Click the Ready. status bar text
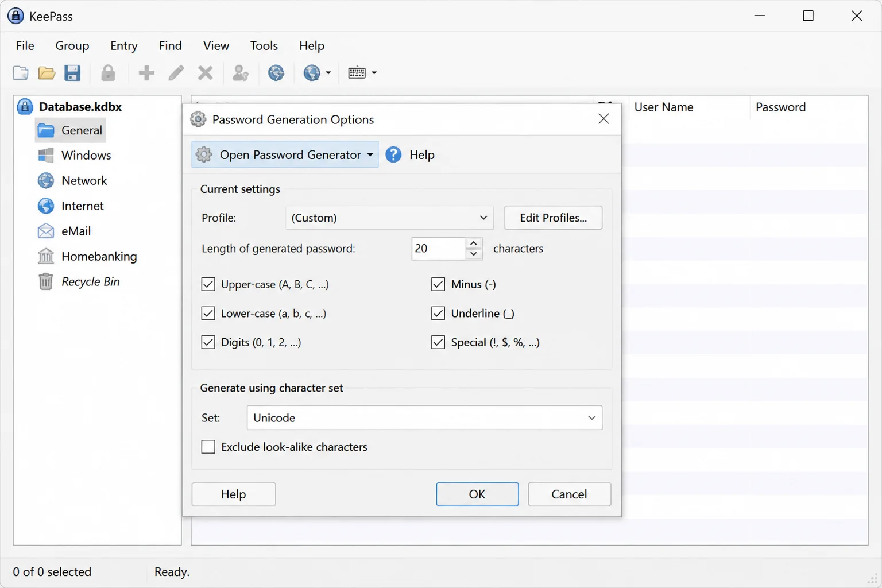The width and height of the screenshot is (882, 588). pyautogui.click(x=172, y=572)
